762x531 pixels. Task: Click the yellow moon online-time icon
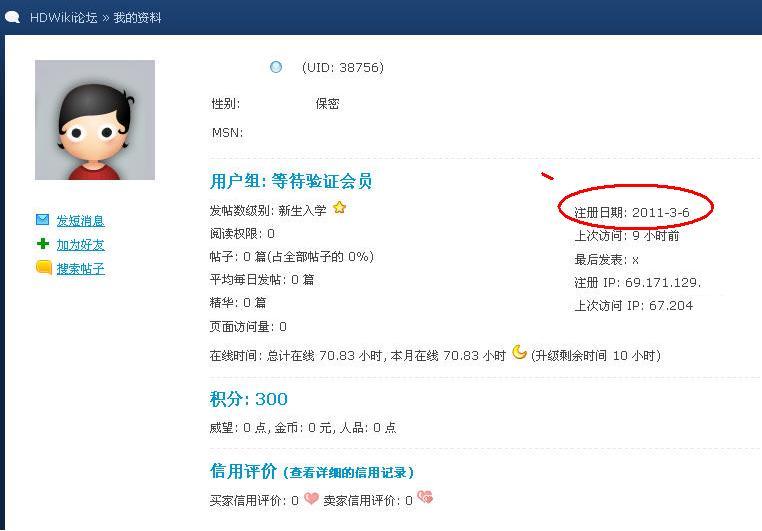pos(520,352)
